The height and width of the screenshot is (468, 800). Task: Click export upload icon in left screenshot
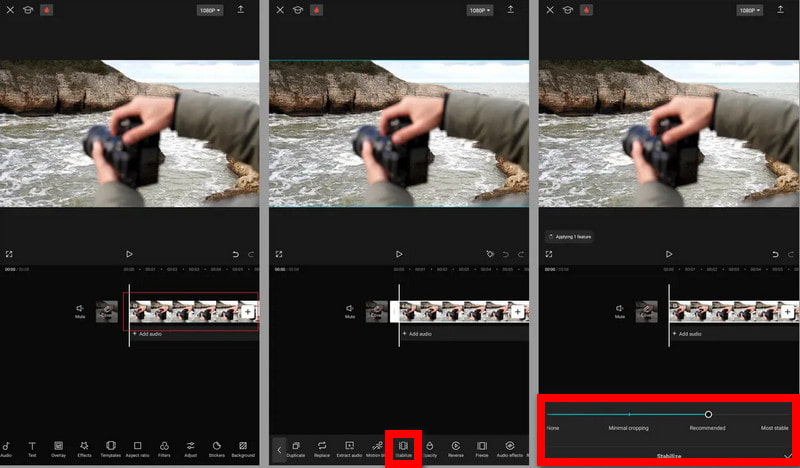[x=240, y=10]
